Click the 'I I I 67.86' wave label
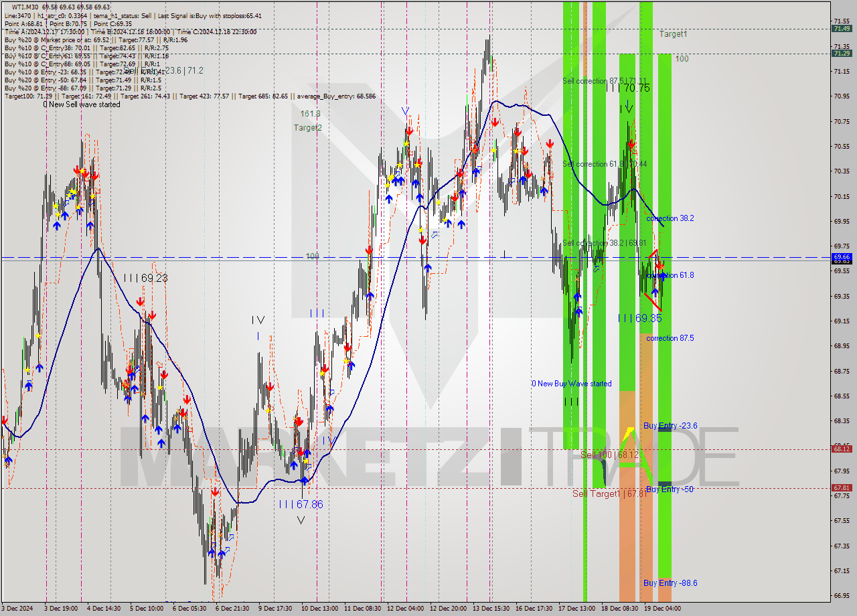This screenshot has height=616, width=857. coord(301,504)
